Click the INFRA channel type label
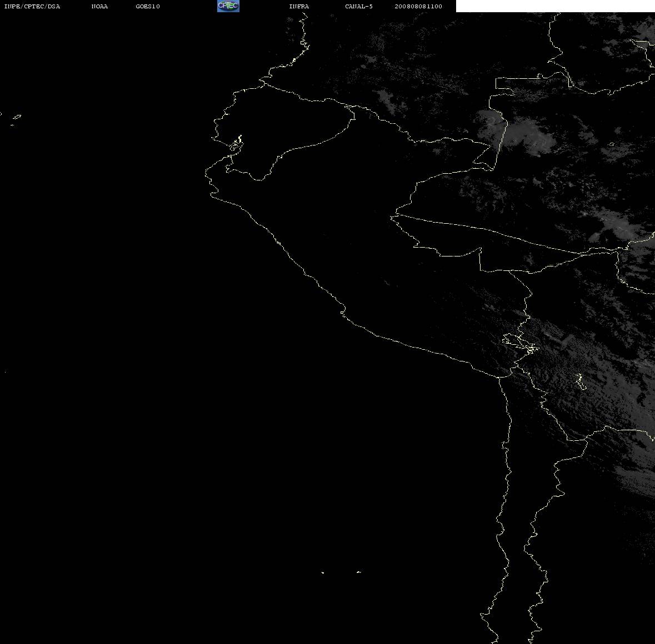This screenshot has height=644, width=655. (299, 6)
